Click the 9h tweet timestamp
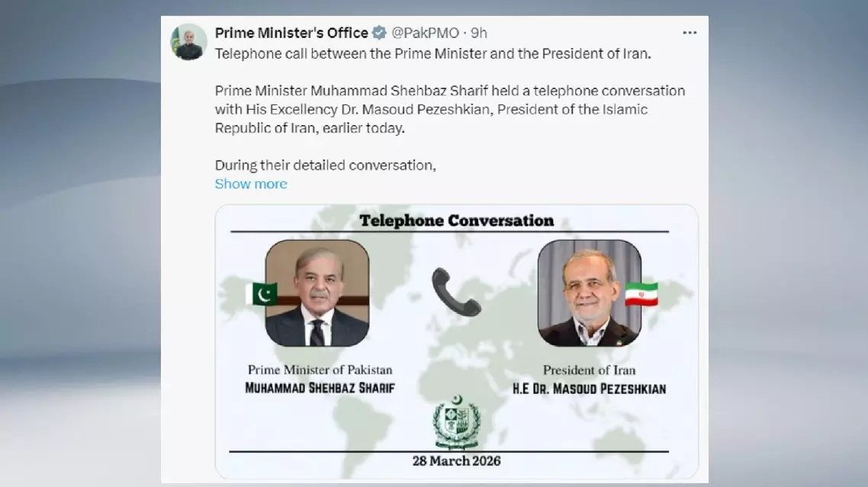The width and height of the screenshot is (868, 487). [x=479, y=33]
